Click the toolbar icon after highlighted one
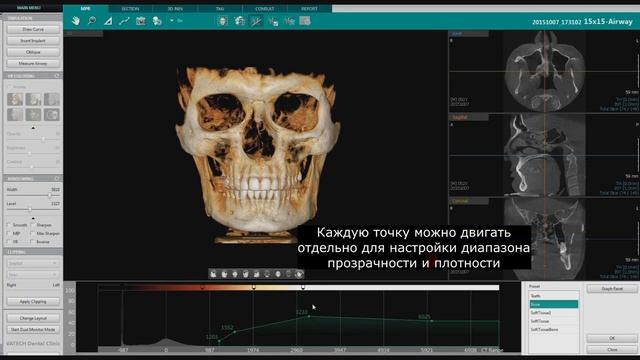The height and width of the screenshot is (360, 640). click(x=273, y=21)
